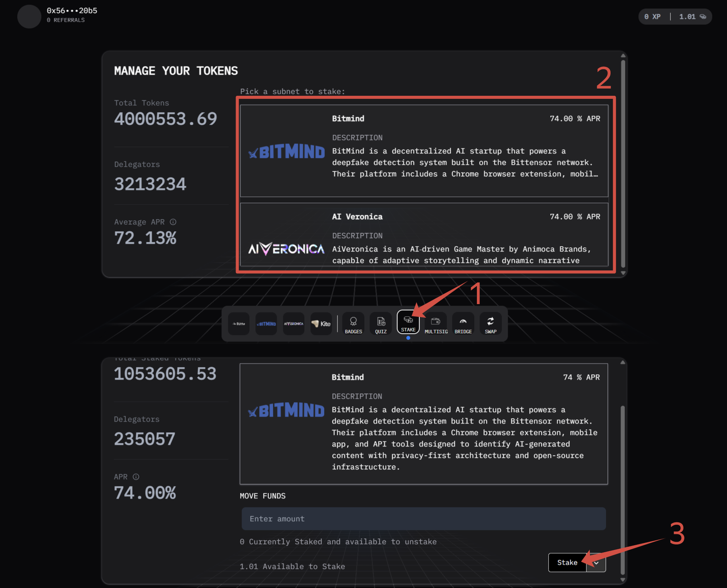Pick the AI Veronica subnet card
This screenshot has height=588, width=727.
point(423,234)
